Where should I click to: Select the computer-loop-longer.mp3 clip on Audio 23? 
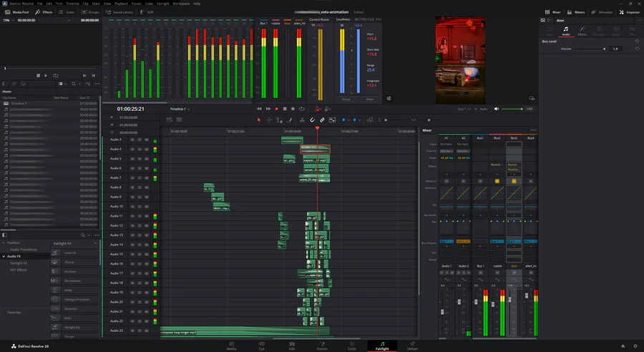pyautogui.click(x=245, y=332)
